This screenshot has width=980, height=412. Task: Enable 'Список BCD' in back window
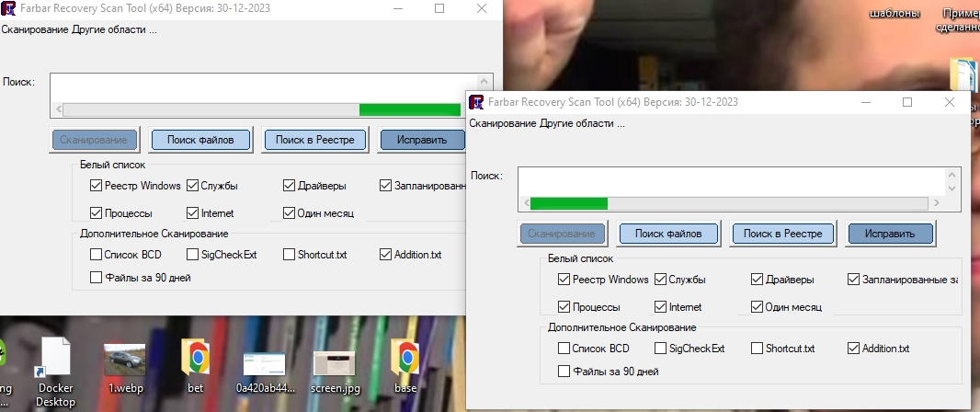[x=96, y=255]
